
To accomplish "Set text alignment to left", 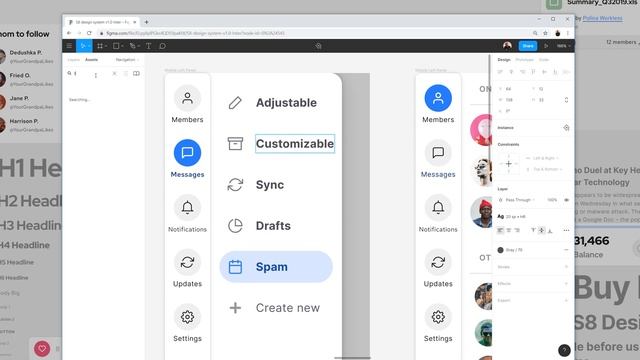I will tap(500, 230).
